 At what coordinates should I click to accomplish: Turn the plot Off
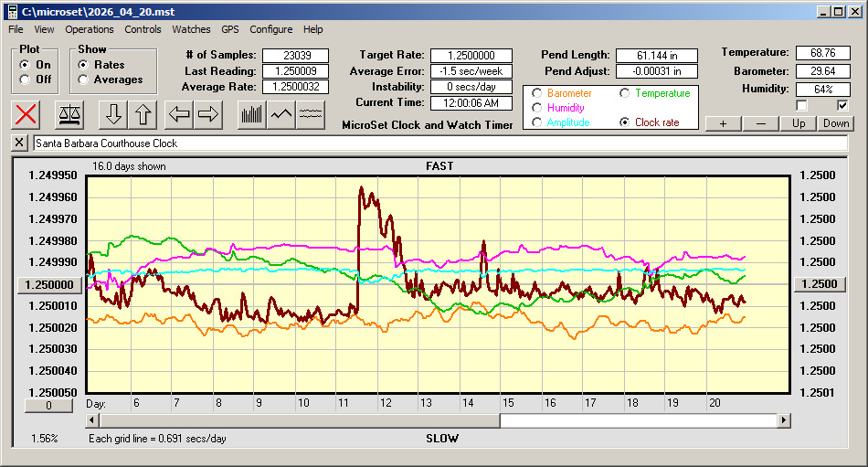(24, 80)
